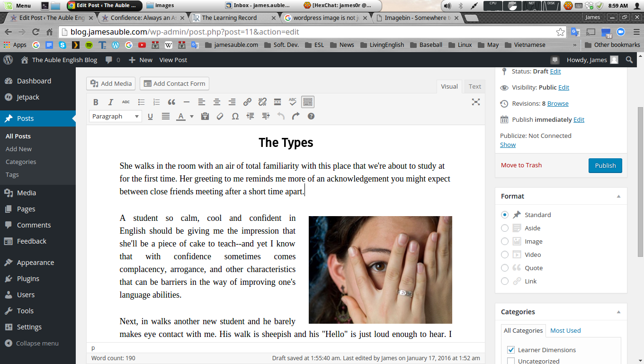Show Publicize settings
The image size is (644, 364).
point(508,145)
